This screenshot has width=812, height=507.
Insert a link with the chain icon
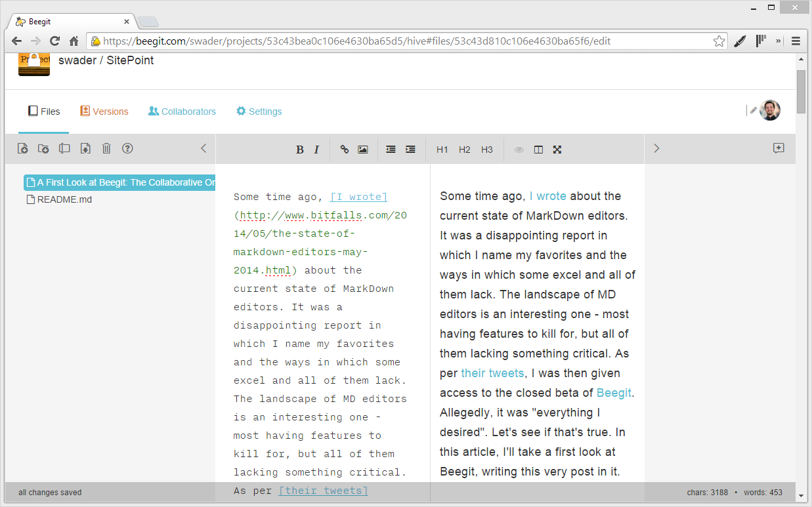pyautogui.click(x=344, y=150)
